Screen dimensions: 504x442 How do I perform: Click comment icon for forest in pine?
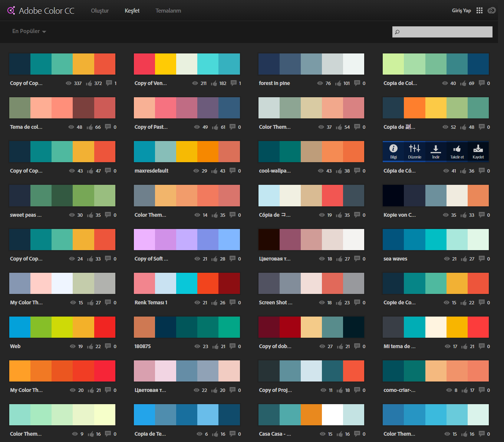tap(357, 83)
